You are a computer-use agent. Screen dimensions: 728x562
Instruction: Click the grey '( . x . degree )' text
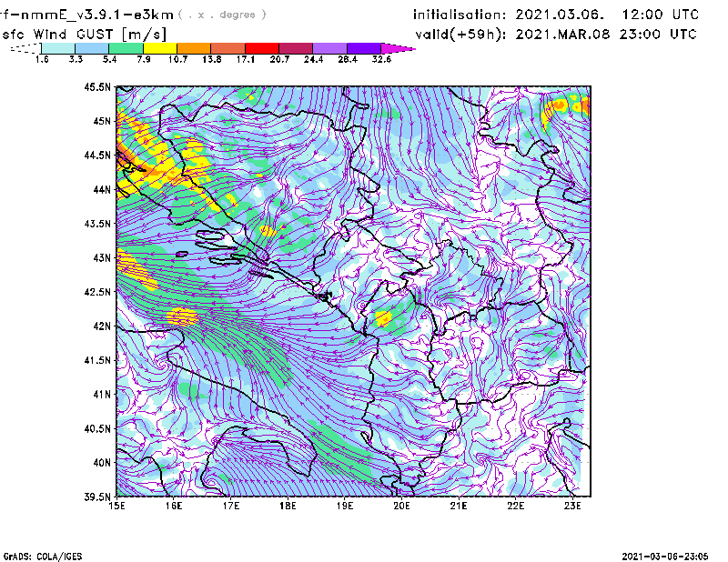pos(222,15)
